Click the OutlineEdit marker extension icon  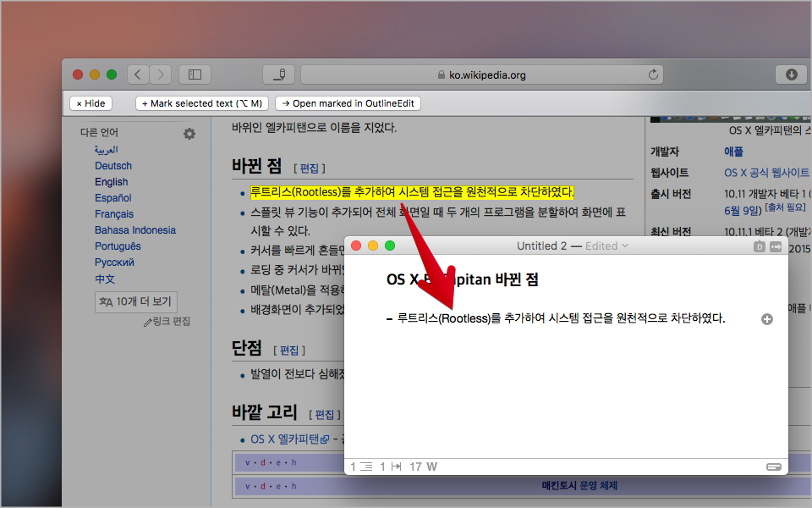tap(278, 75)
